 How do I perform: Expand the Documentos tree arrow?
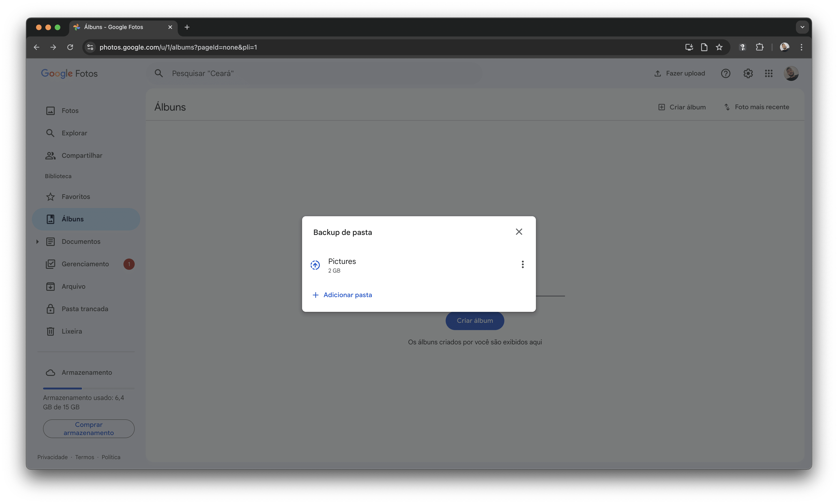pyautogui.click(x=37, y=241)
